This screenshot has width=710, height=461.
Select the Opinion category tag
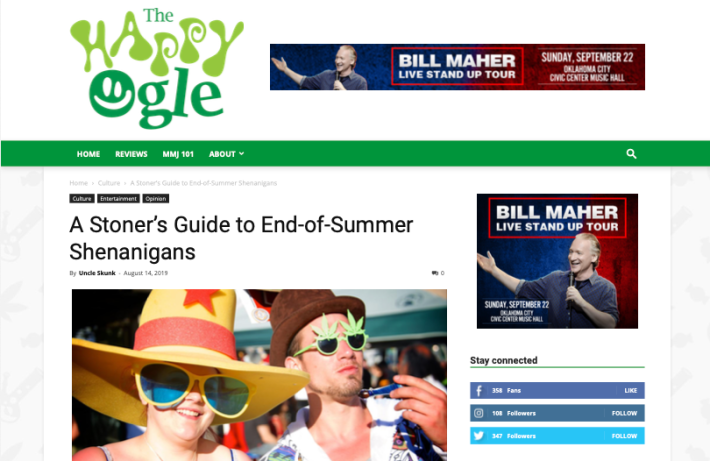pyautogui.click(x=156, y=198)
